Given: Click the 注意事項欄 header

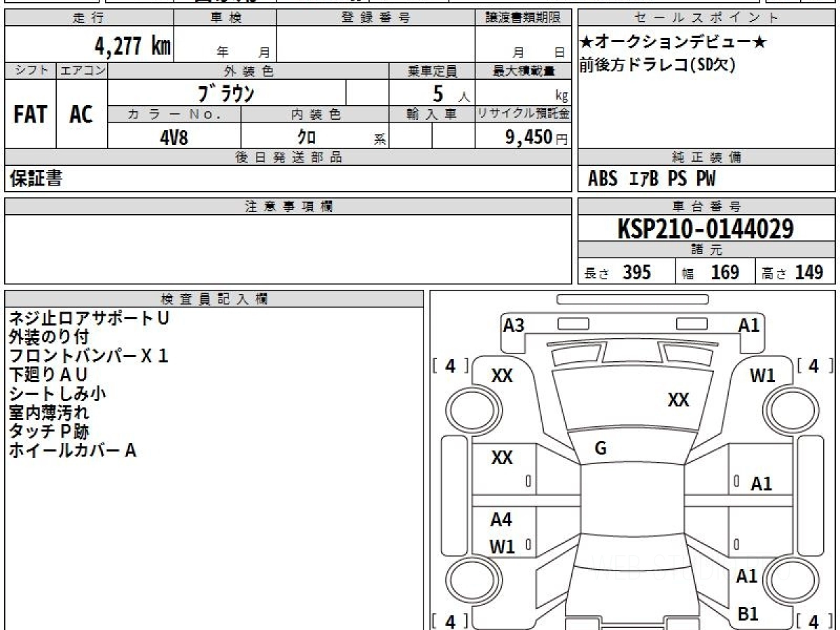Looking at the screenshot, I should [288, 206].
